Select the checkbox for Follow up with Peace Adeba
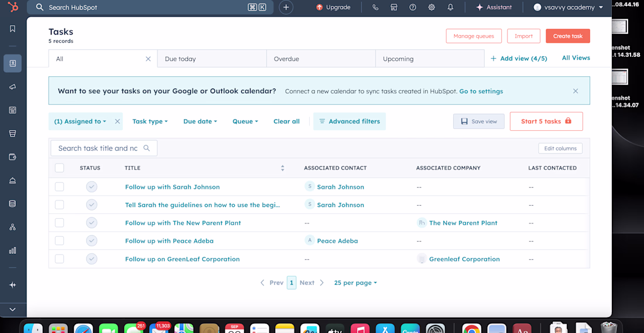 (x=59, y=241)
